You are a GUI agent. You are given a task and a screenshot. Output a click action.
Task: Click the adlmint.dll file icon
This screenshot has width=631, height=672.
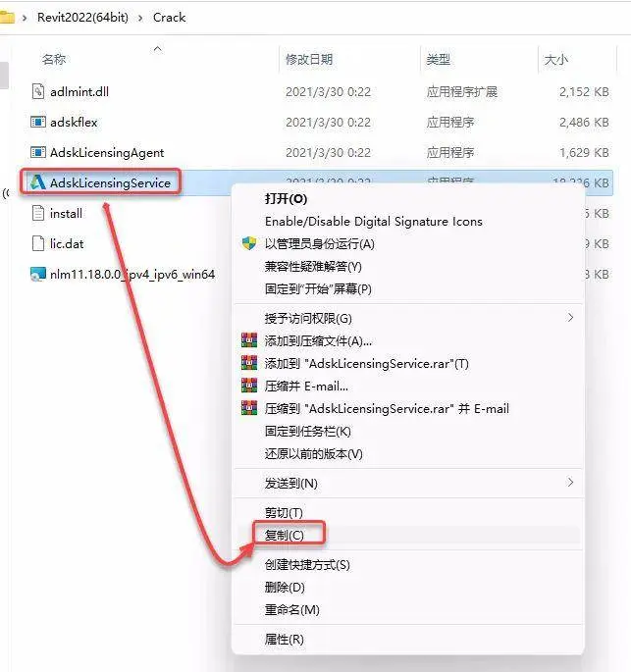37,91
